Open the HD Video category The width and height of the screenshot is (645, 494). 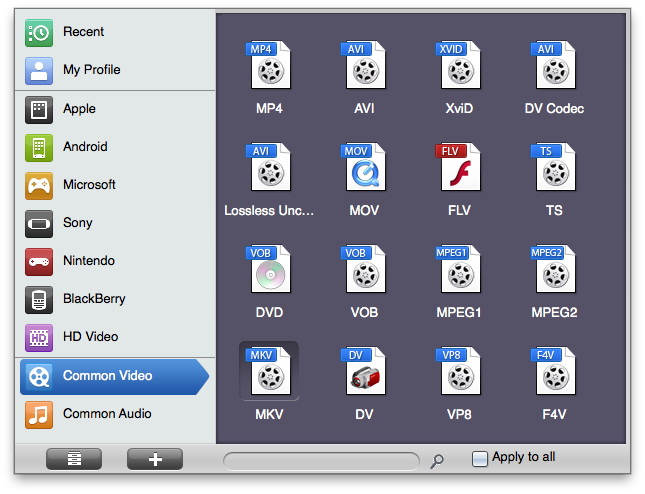[90, 337]
